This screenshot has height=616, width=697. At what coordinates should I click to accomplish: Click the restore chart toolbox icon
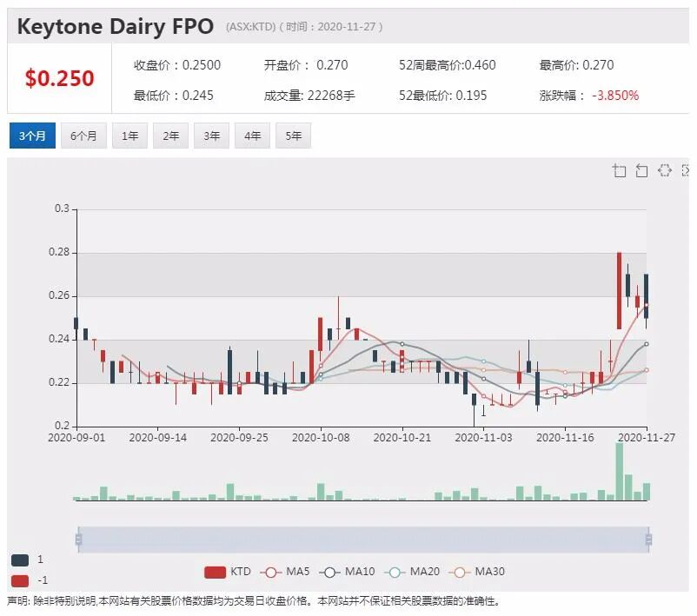coord(664,170)
